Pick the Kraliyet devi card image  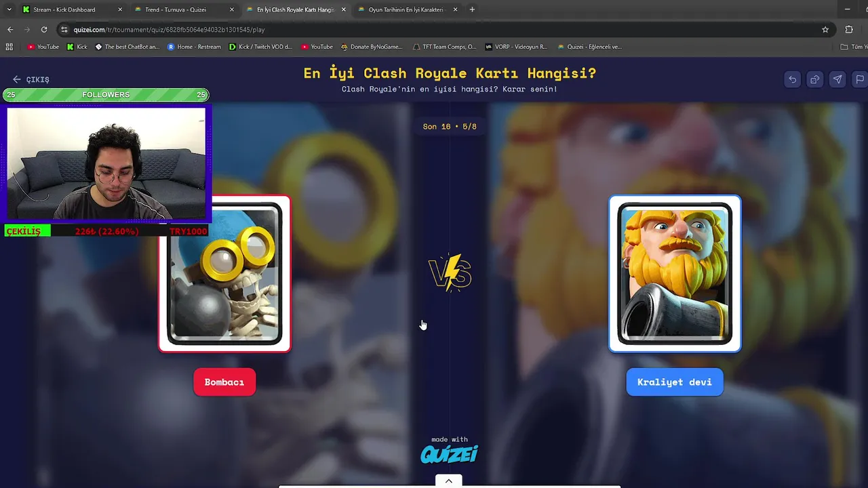(675, 274)
